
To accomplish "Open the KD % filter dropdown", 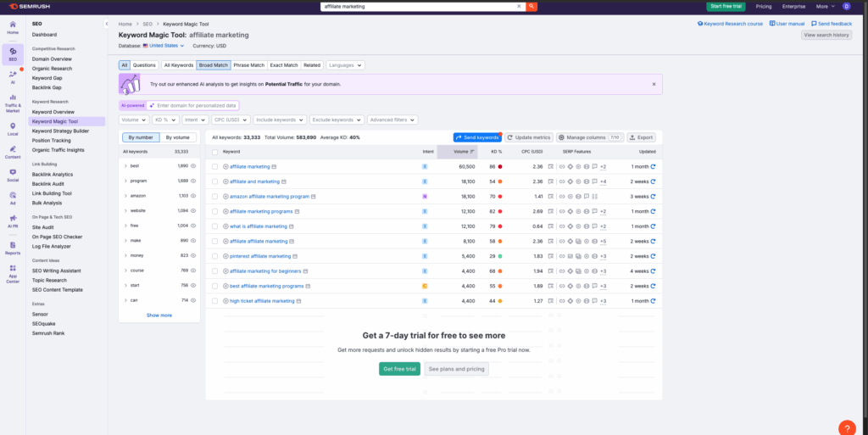I will tap(165, 120).
